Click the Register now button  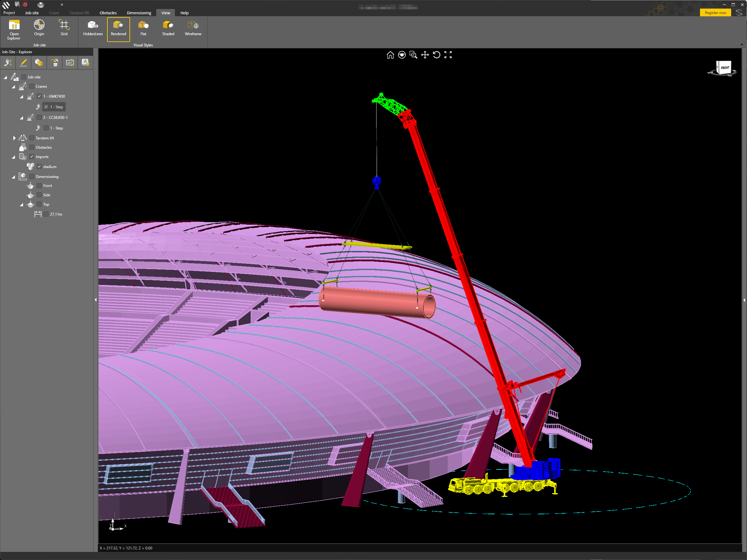715,13
